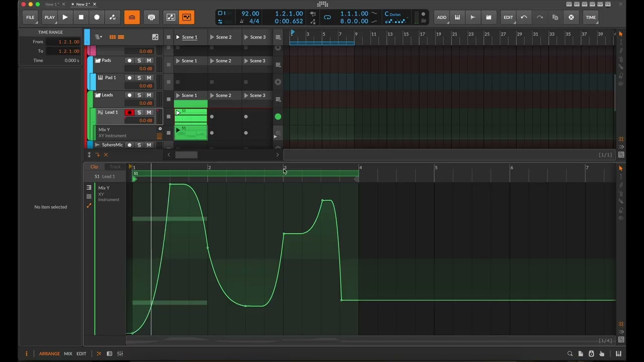Click orange arrow follow icon below track list

pos(98,155)
